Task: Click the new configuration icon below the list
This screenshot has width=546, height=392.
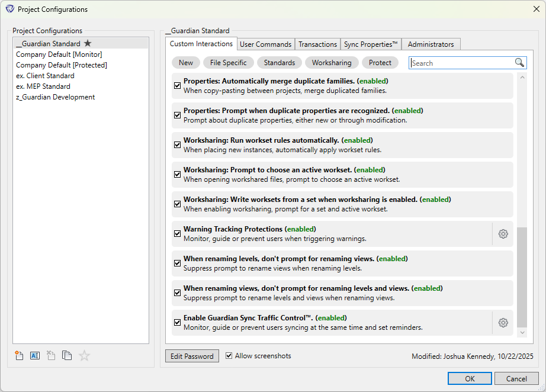Action: (x=19, y=355)
